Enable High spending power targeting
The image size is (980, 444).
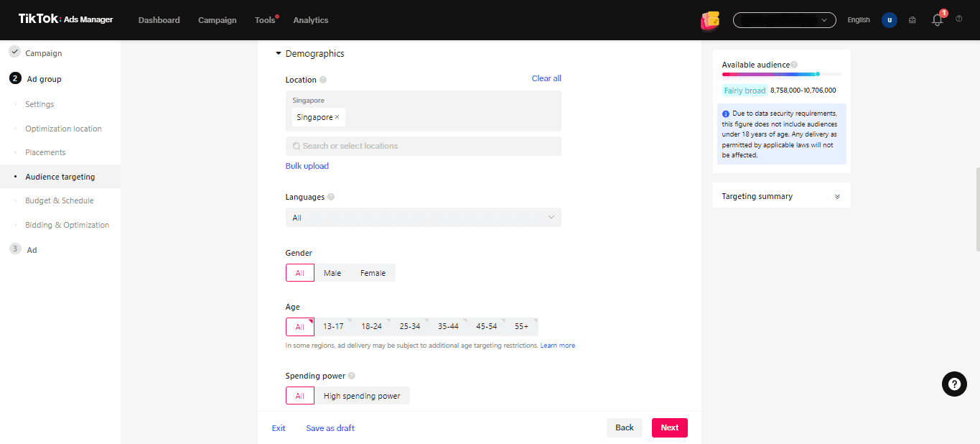(363, 395)
